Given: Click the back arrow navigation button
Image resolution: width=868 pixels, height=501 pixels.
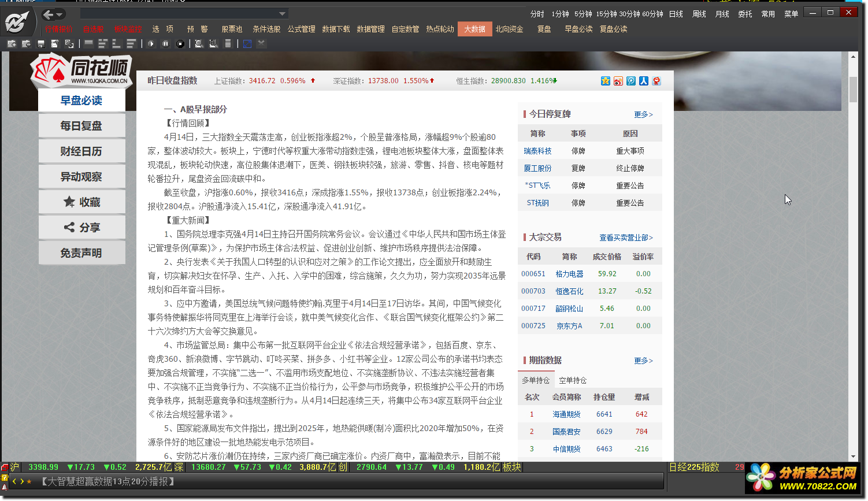Looking at the screenshot, I should (48, 14).
